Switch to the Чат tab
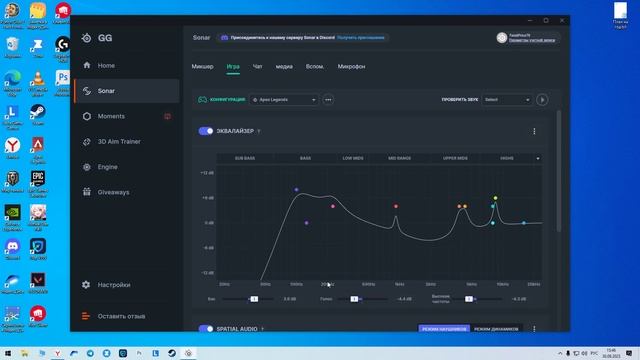 click(257, 67)
